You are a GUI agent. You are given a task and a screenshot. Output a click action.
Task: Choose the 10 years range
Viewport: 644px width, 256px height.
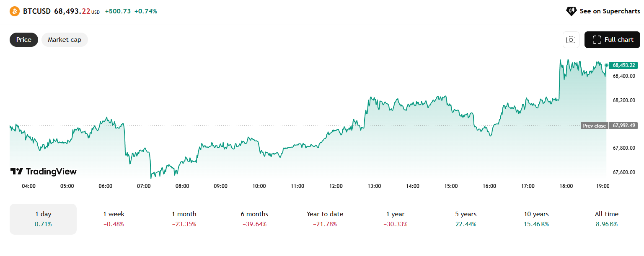coord(536,219)
